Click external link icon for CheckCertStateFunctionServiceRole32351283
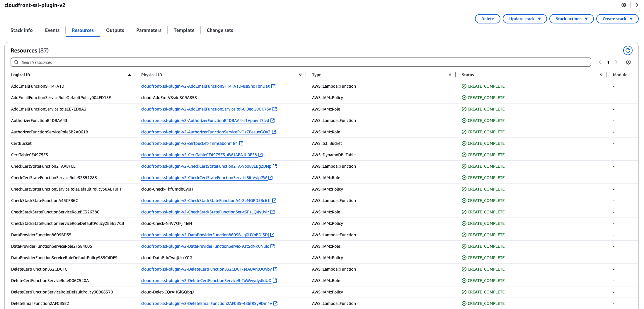Image resolution: width=644 pixels, height=309 pixels. [270, 178]
